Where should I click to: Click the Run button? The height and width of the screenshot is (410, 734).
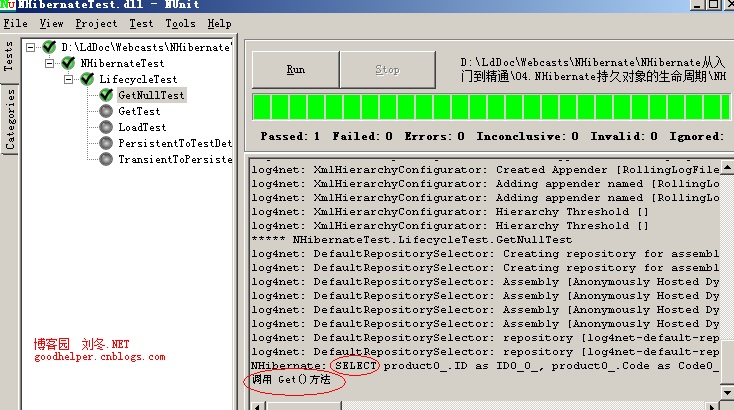295,69
